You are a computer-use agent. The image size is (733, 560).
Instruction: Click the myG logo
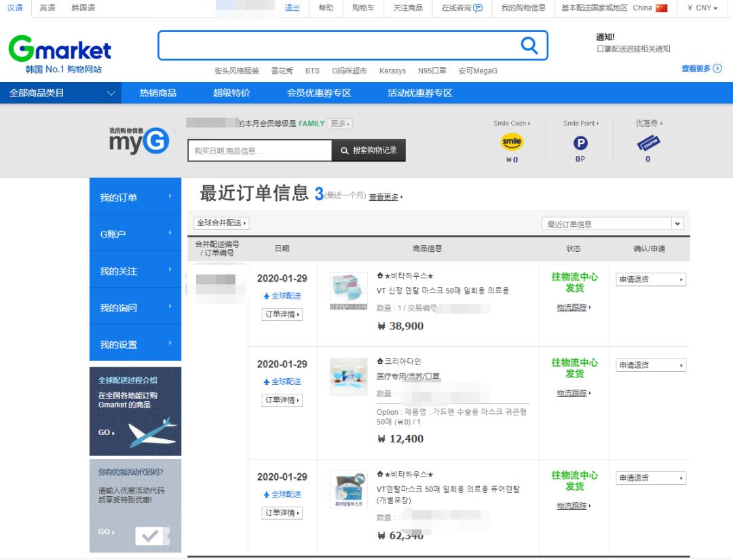(138, 143)
